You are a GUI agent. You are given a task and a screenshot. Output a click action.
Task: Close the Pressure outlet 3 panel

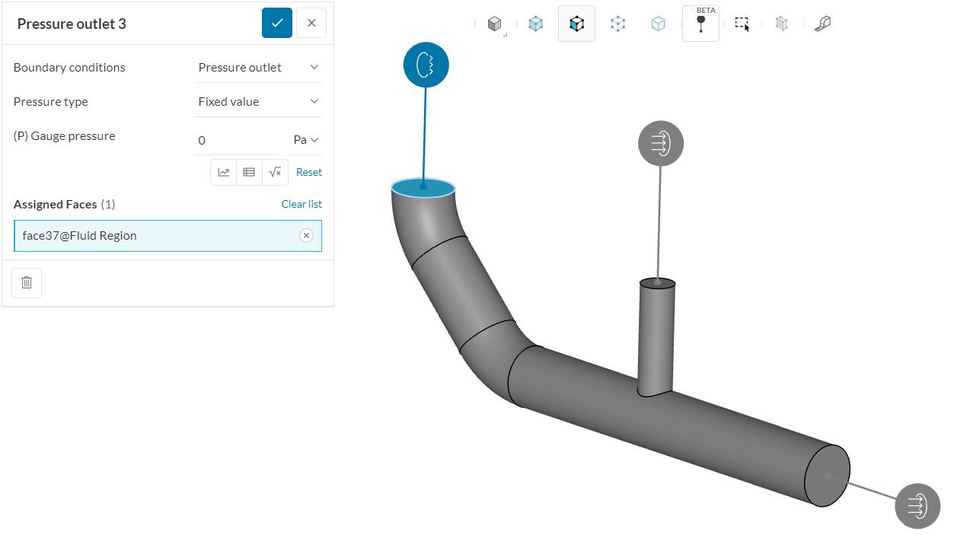click(311, 23)
